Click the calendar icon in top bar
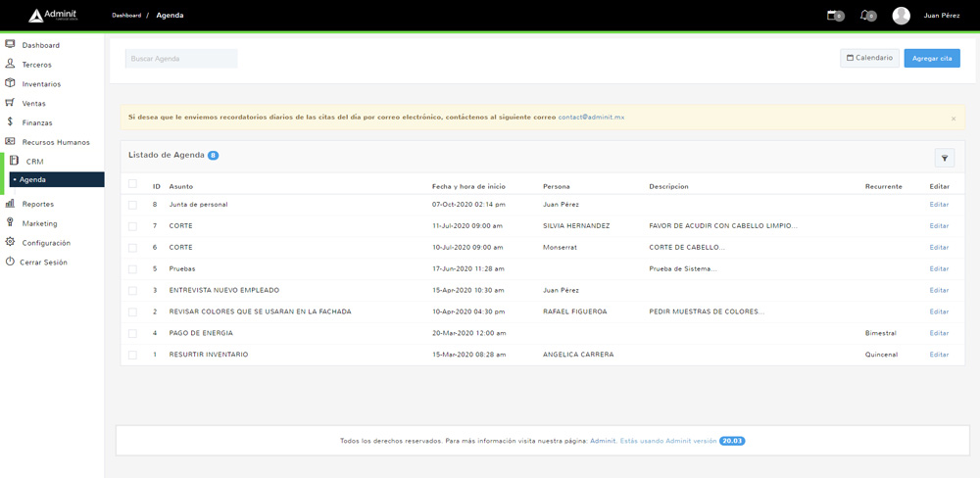 (x=833, y=16)
